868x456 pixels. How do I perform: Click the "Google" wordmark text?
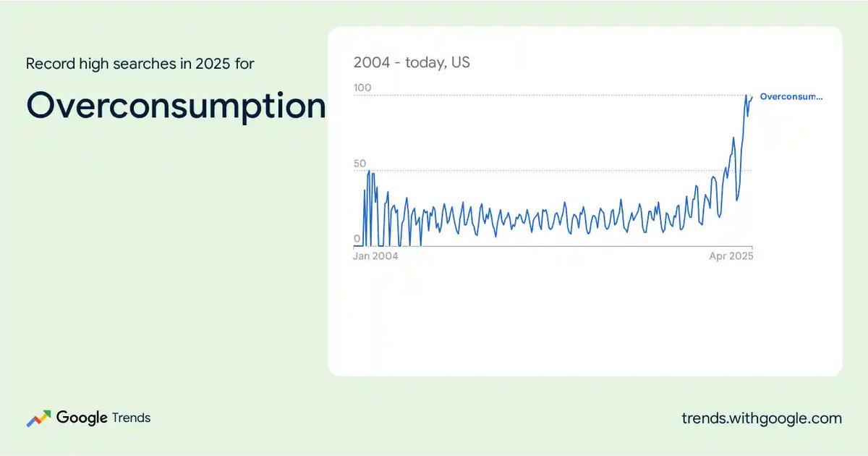click(82, 418)
